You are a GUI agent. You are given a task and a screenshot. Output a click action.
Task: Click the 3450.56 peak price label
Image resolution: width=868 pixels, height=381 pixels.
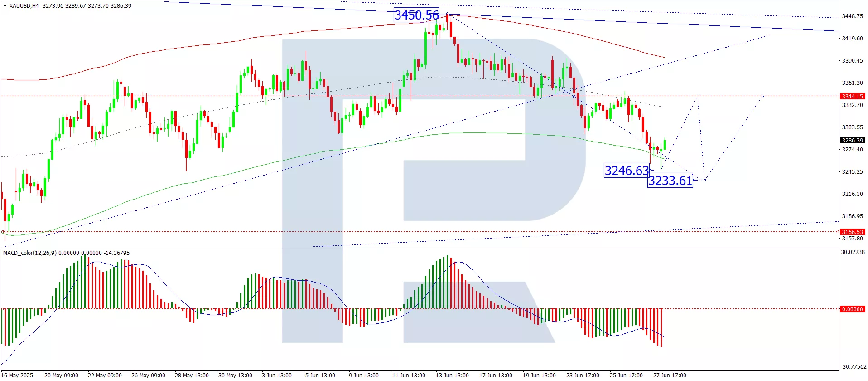click(416, 15)
